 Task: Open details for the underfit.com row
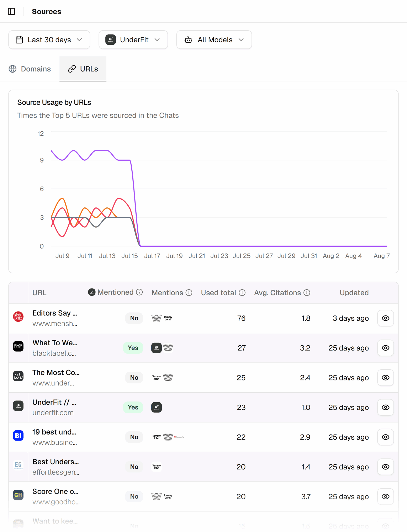pyautogui.click(x=385, y=407)
